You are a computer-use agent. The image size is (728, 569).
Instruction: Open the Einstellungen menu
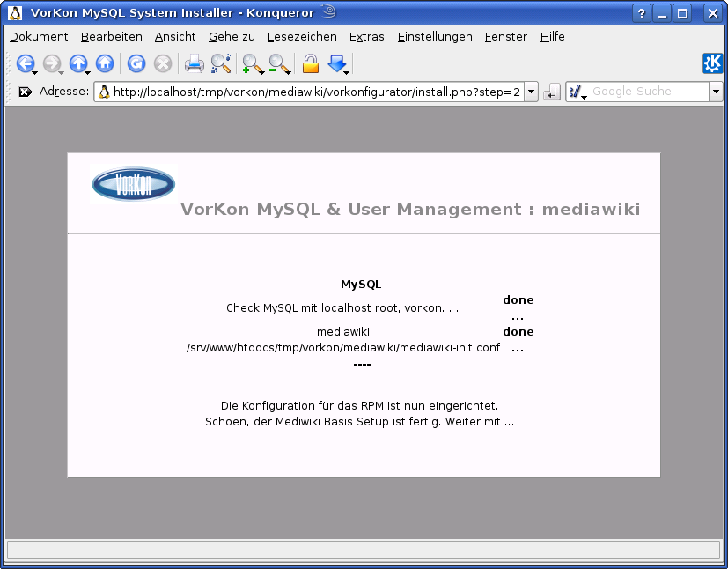(x=435, y=36)
